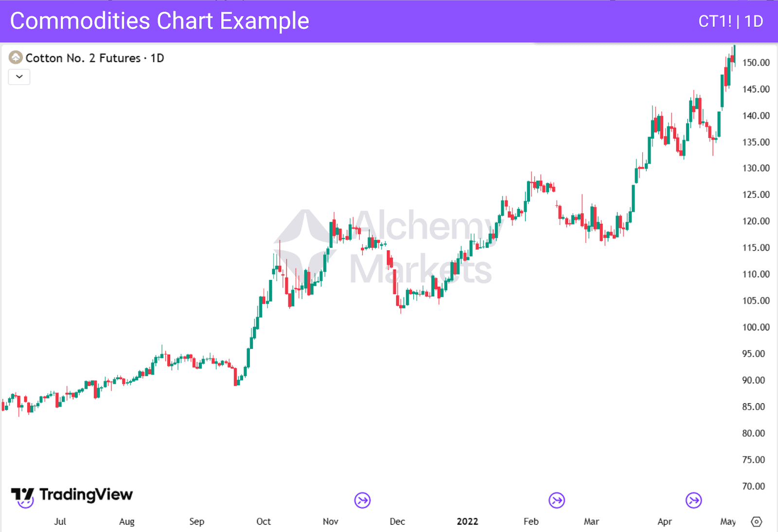Click the Jul month label on the axis
Screen dimensions: 778x532
60,521
